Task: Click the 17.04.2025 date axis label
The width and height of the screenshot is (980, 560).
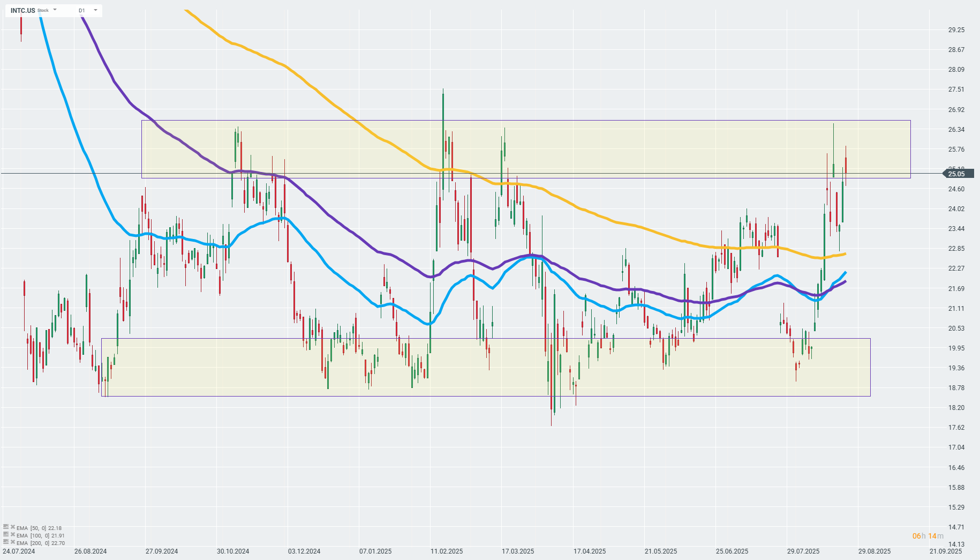Action: [590, 551]
